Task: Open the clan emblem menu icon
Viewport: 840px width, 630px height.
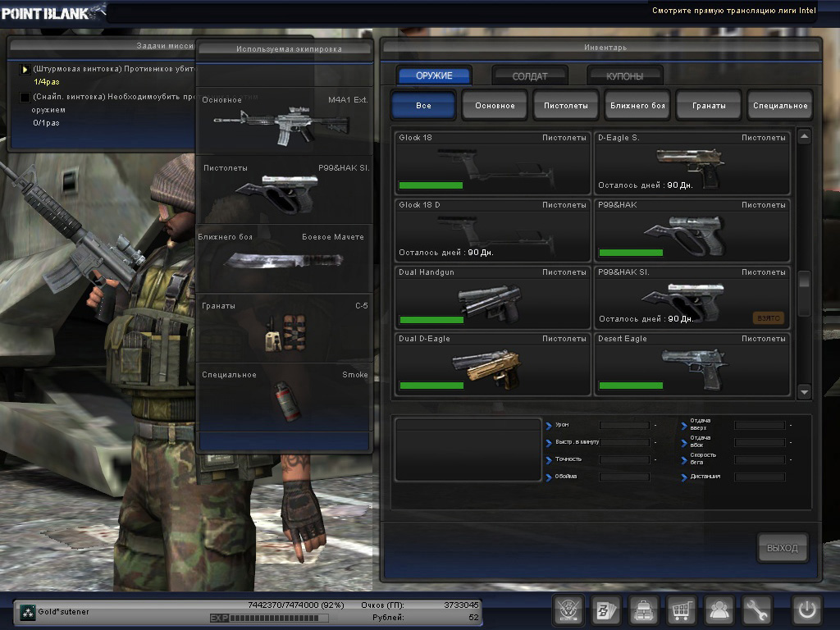Action: pyautogui.click(x=568, y=609)
